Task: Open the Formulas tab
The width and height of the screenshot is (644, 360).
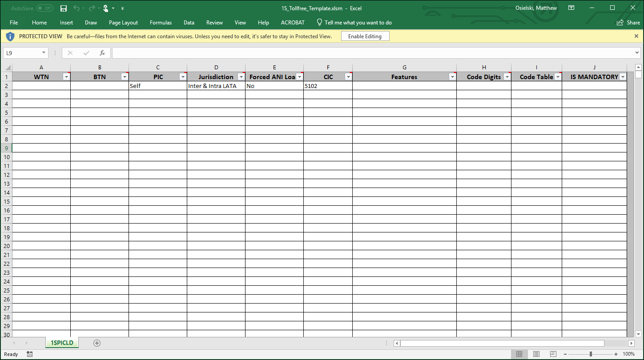Action: [161, 23]
